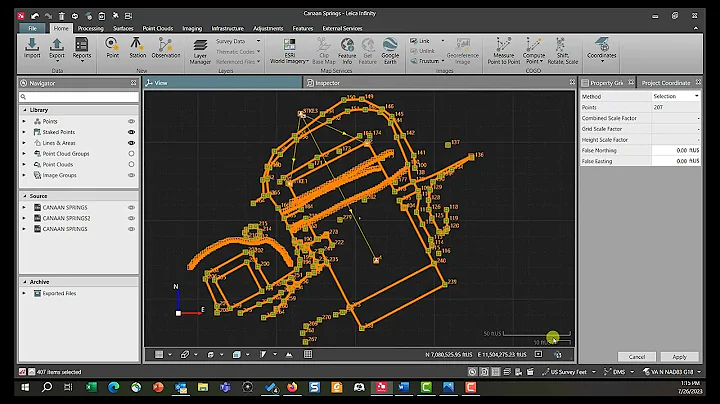Click the Import icon in the ribbon
This screenshot has height=404, width=720.
[x=32, y=46]
